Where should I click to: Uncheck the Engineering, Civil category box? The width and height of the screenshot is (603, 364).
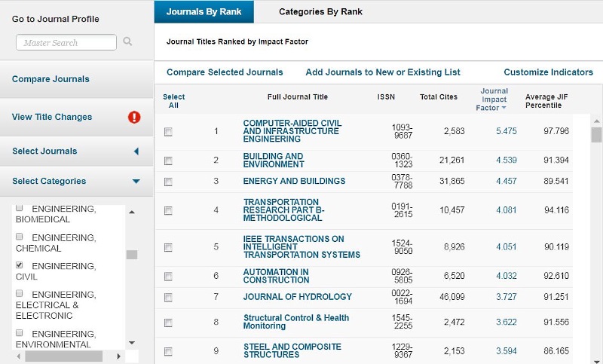point(20,265)
